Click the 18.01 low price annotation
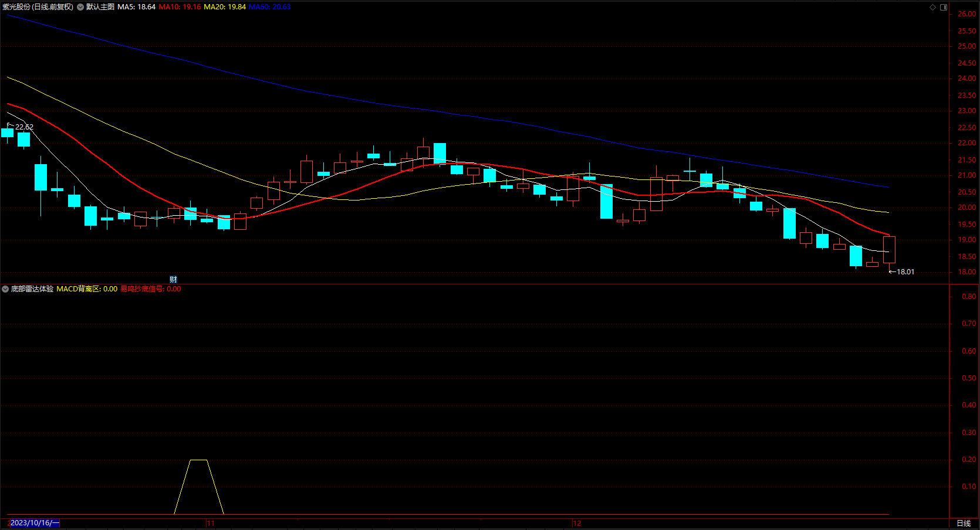 point(905,272)
